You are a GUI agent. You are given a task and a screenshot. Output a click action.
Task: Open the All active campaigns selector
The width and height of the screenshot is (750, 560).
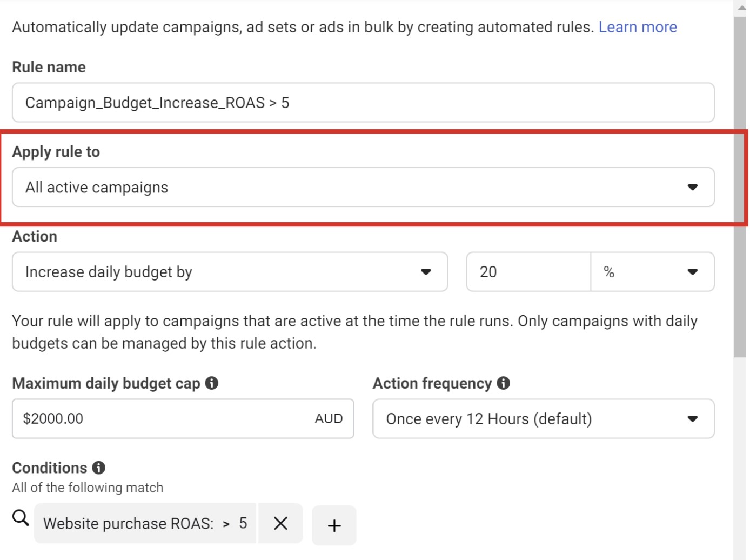pos(362,187)
